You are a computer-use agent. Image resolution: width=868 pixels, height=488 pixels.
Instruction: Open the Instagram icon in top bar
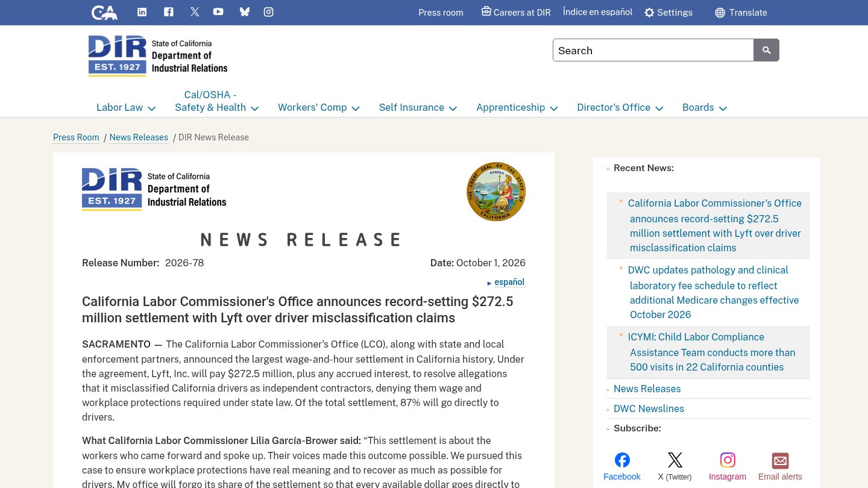pos(269,12)
